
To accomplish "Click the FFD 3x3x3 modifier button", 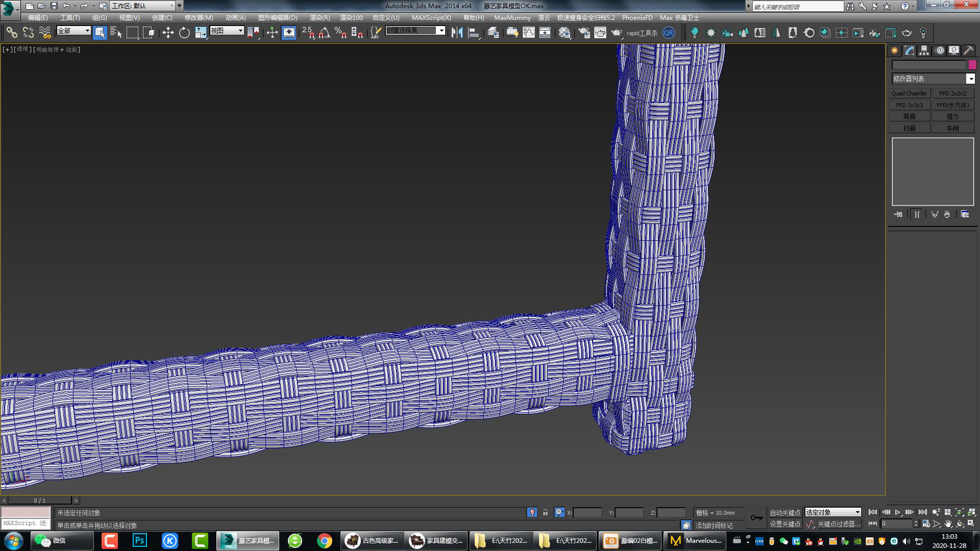I will (x=909, y=105).
